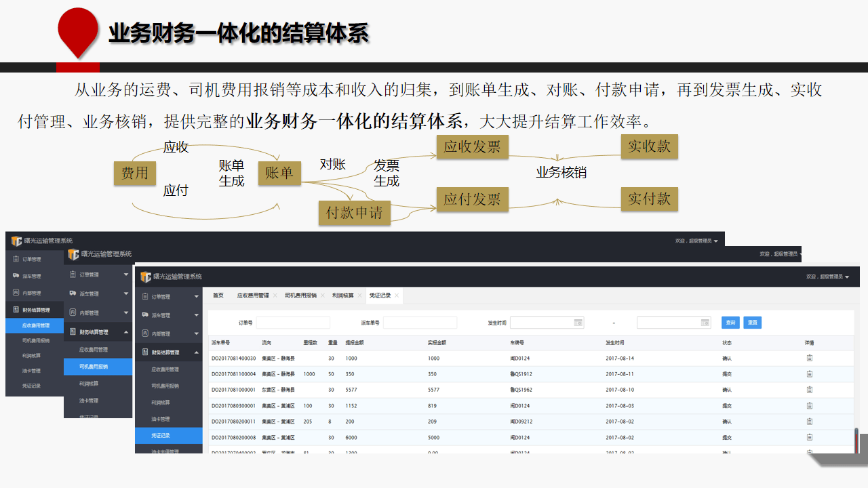Viewport: 868px width, 488px height.
Task: Expand 派车管理 arrow in front window sidebar
Action: tap(197, 315)
